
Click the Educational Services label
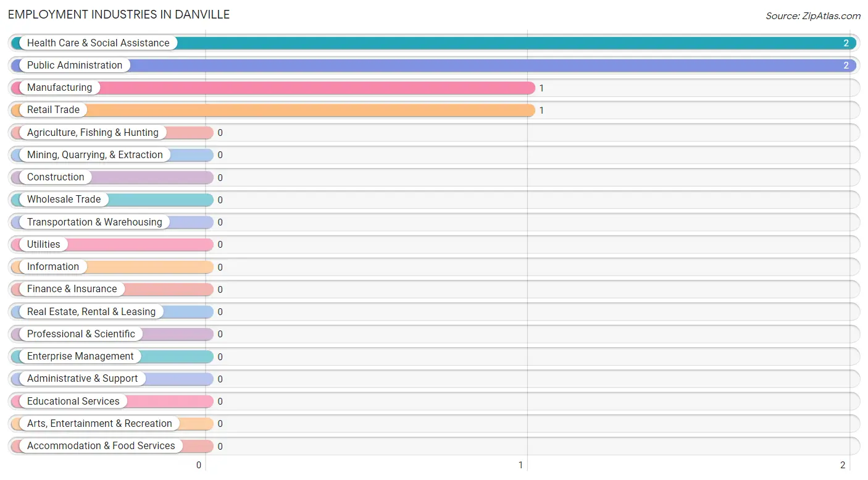(x=73, y=401)
